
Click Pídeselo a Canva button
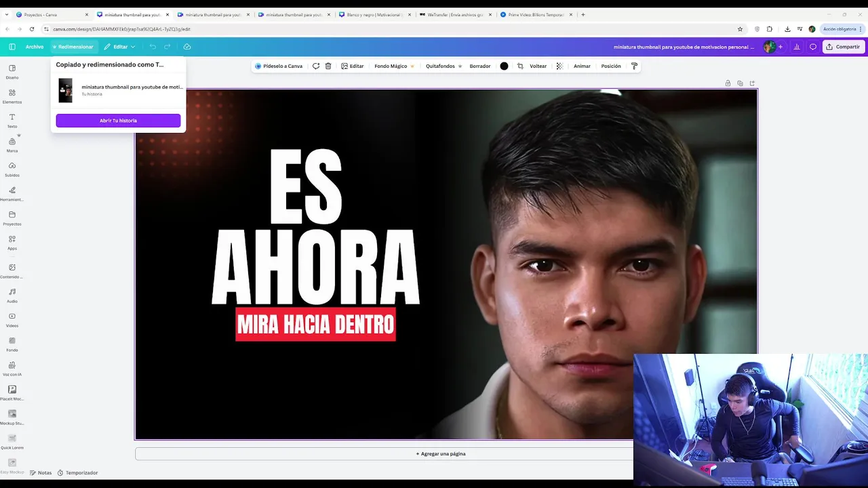pyautogui.click(x=279, y=66)
